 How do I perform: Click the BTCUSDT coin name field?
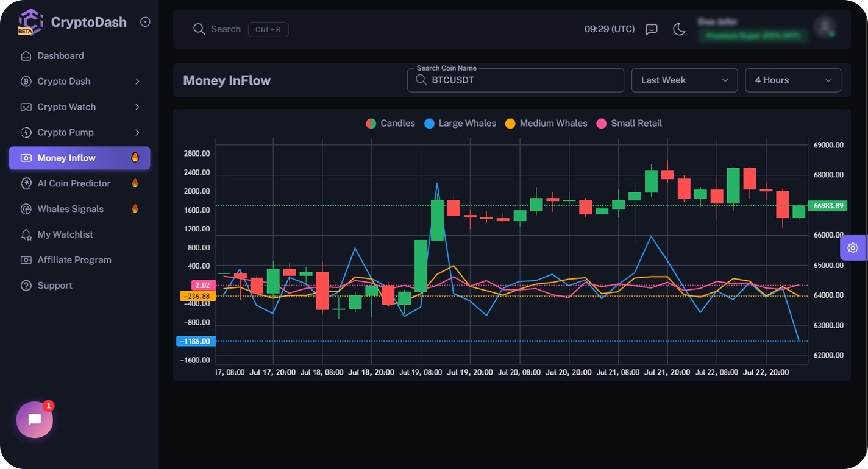tap(516, 80)
